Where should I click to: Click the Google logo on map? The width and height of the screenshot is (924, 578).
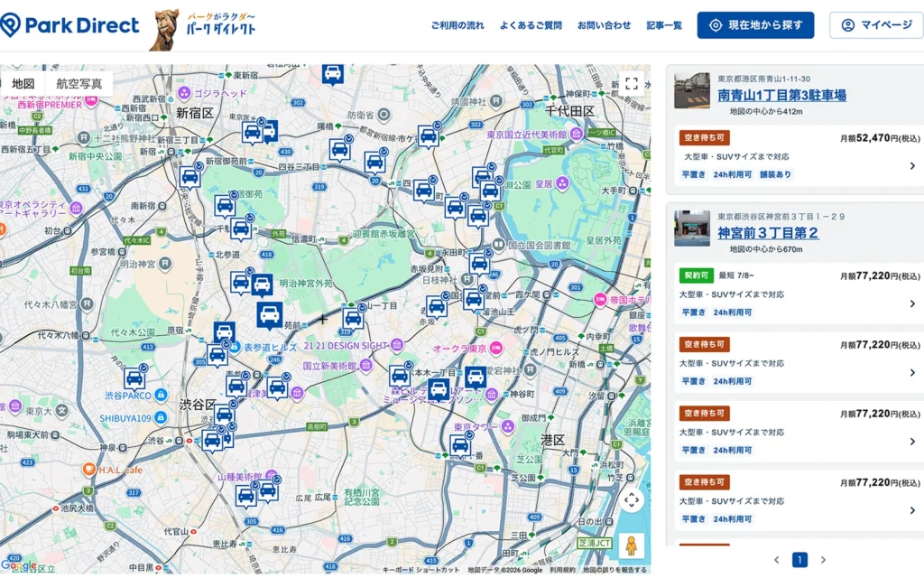pyautogui.click(x=19, y=566)
